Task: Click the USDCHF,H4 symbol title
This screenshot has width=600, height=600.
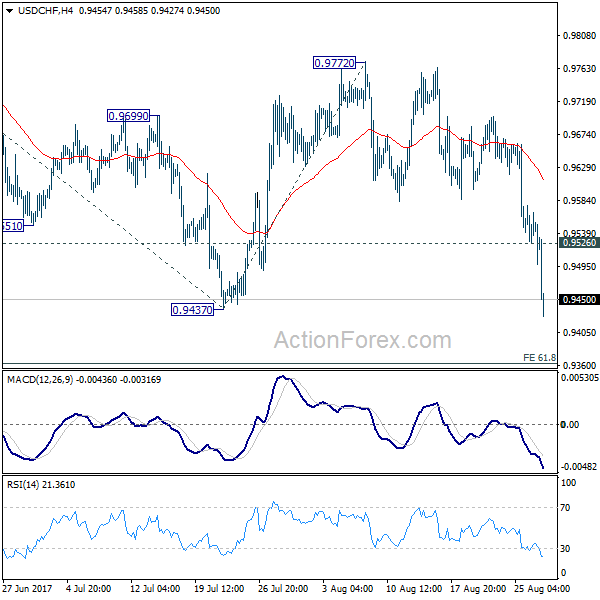Action: coord(45,11)
